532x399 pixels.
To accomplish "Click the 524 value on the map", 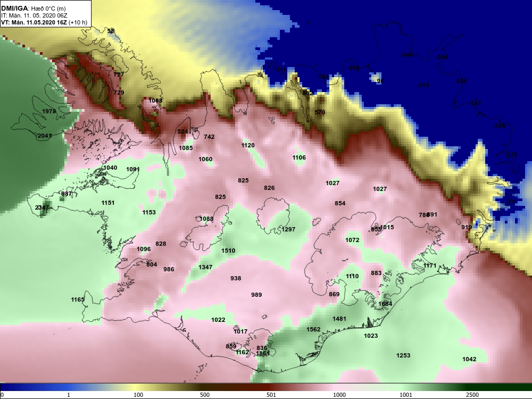I will click(x=182, y=131).
